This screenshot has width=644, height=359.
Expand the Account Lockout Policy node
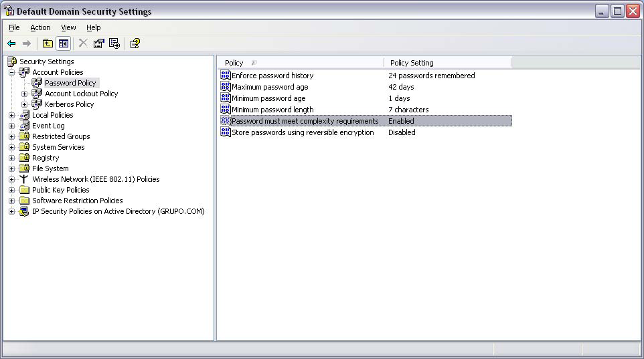point(24,94)
